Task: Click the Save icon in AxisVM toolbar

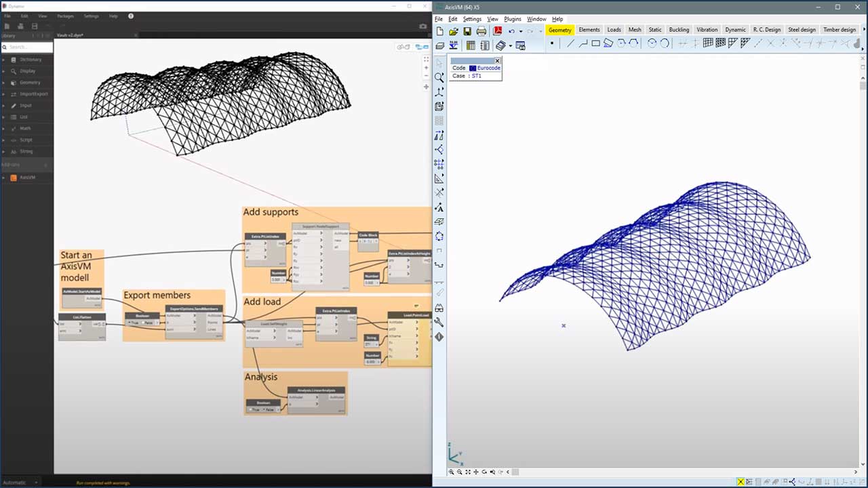Action: point(467,31)
